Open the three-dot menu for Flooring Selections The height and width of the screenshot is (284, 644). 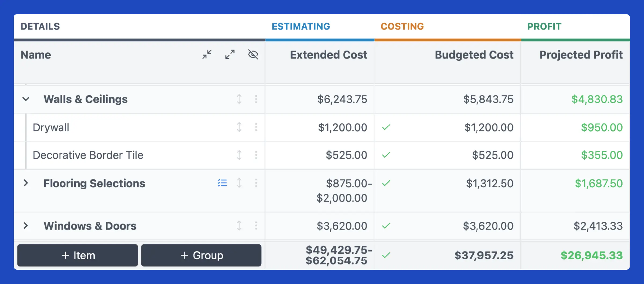pyautogui.click(x=256, y=183)
